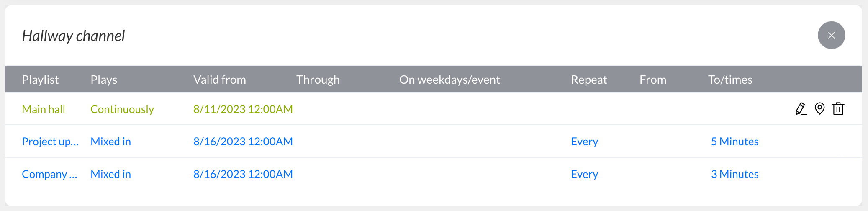Open the Company ... playlist entry
The image size is (868, 211).
click(50, 174)
